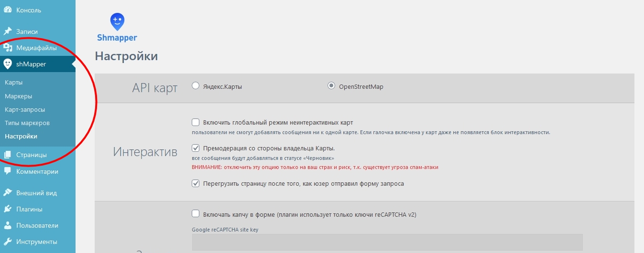
Task: Click the shMapper smiley marker icon
Action: [8, 64]
